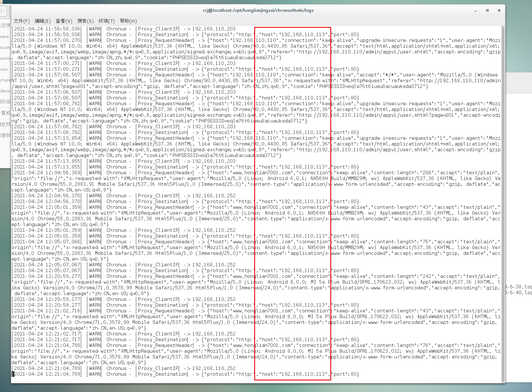Screen dimensions: 532x392
Task: Select Videos in background sidebar
Action: (5, 91)
